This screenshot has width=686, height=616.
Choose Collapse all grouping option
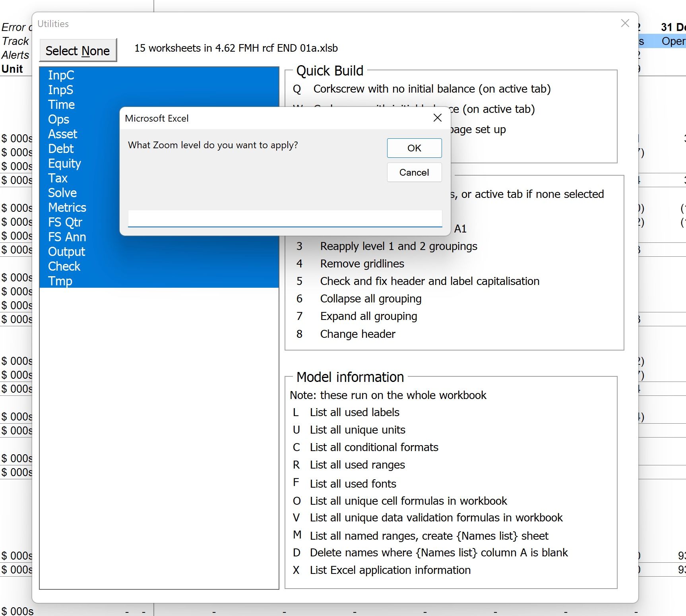[371, 299]
